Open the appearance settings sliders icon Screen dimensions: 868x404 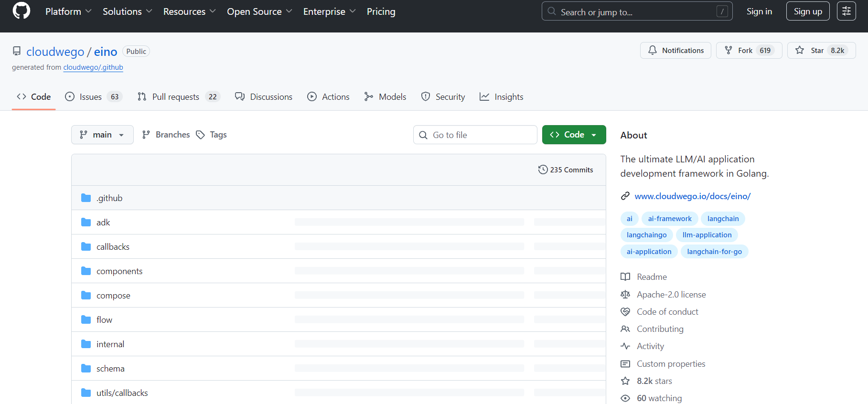click(x=846, y=11)
